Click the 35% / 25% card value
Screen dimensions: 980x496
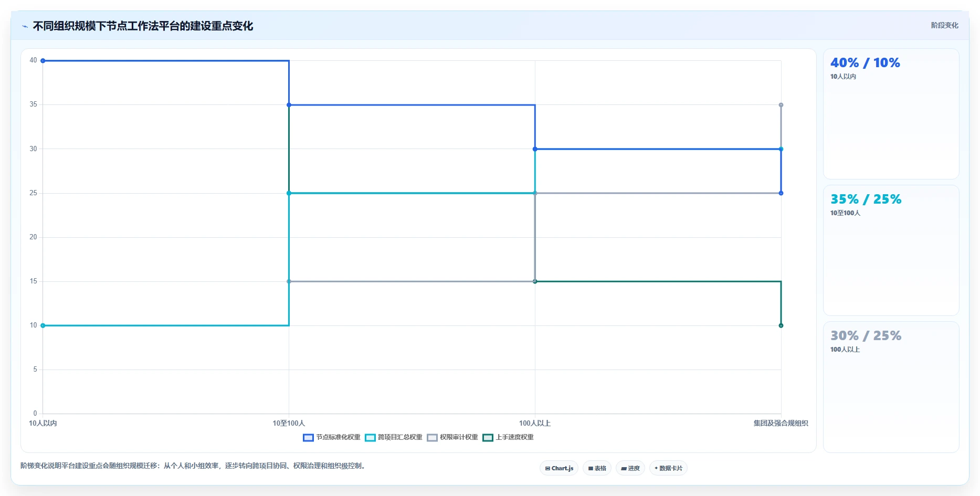[866, 199]
